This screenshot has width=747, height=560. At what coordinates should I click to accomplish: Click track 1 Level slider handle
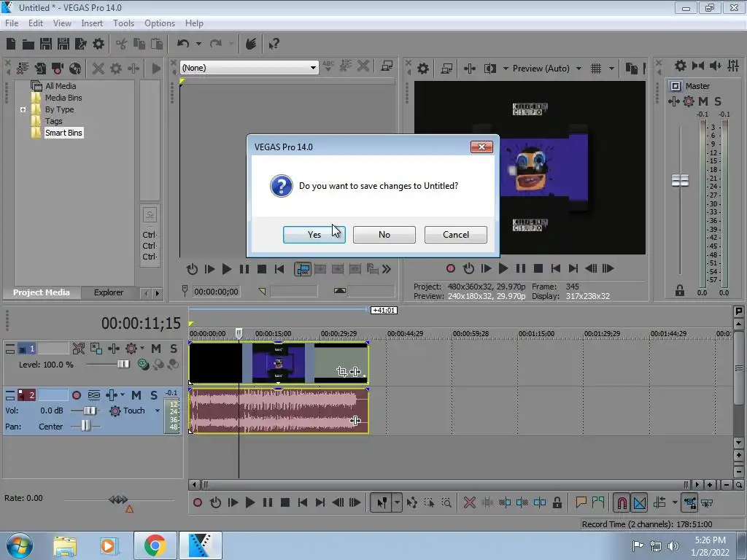(123, 365)
